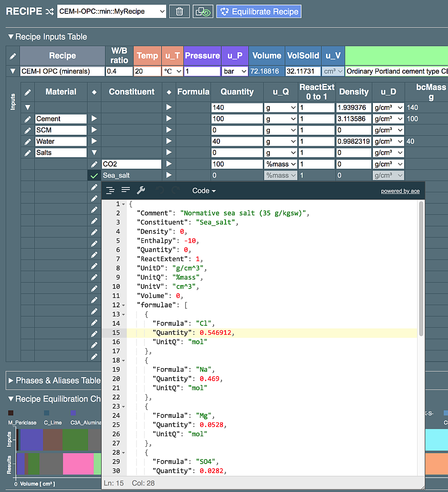Run Equilibrate Recipe

pos(258,11)
